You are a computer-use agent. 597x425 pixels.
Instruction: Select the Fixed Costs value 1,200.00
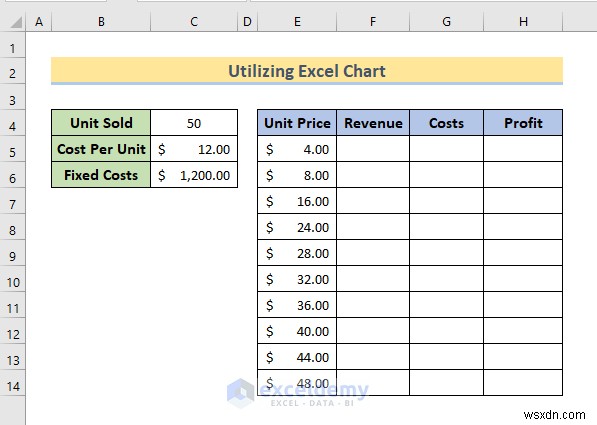(194, 175)
